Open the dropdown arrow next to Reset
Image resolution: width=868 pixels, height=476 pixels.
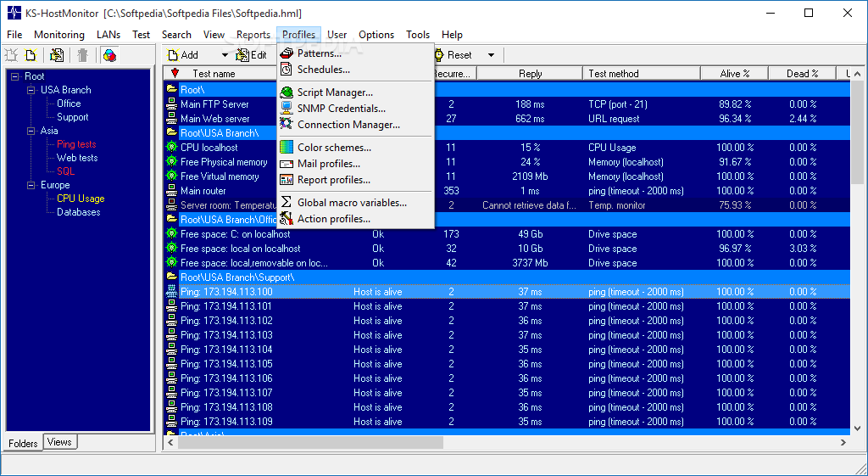click(491, 55)
